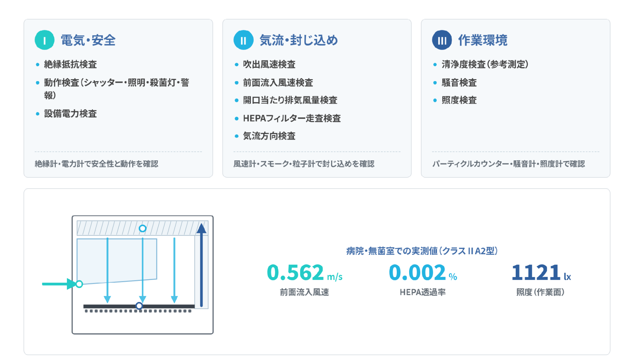The height and width of the screenshot is (364, 634).
Task: Click the 照度検査 list item
Action: click(459, 100)
